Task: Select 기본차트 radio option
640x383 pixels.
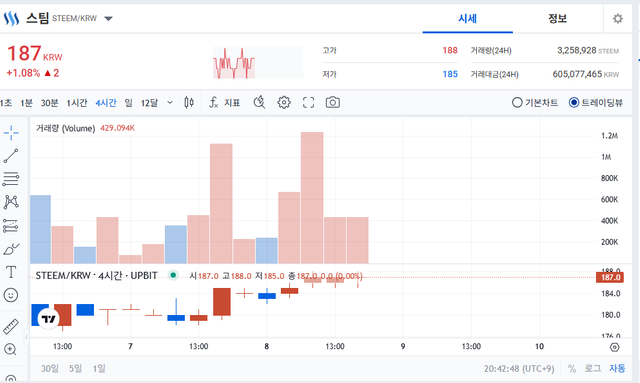Action: tap(535, 102)
